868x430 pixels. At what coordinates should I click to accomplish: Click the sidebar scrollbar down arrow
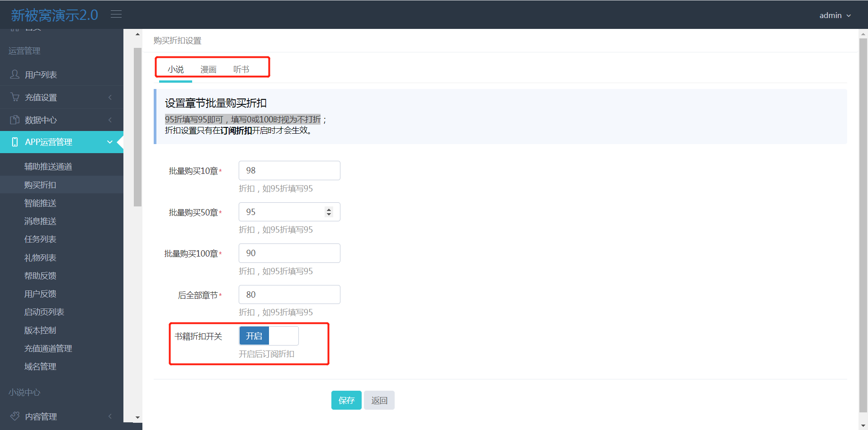138,418
